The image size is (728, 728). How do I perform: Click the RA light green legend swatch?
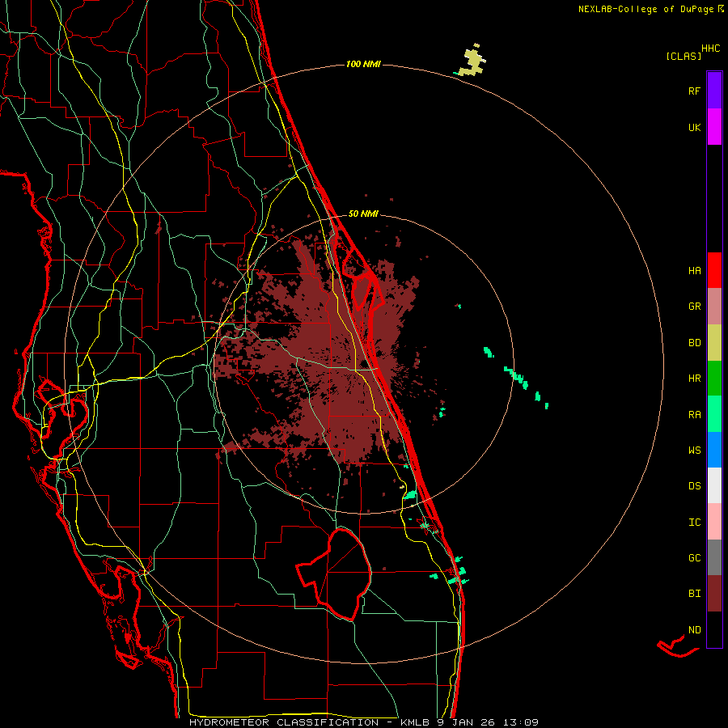[x=714, y=414]
